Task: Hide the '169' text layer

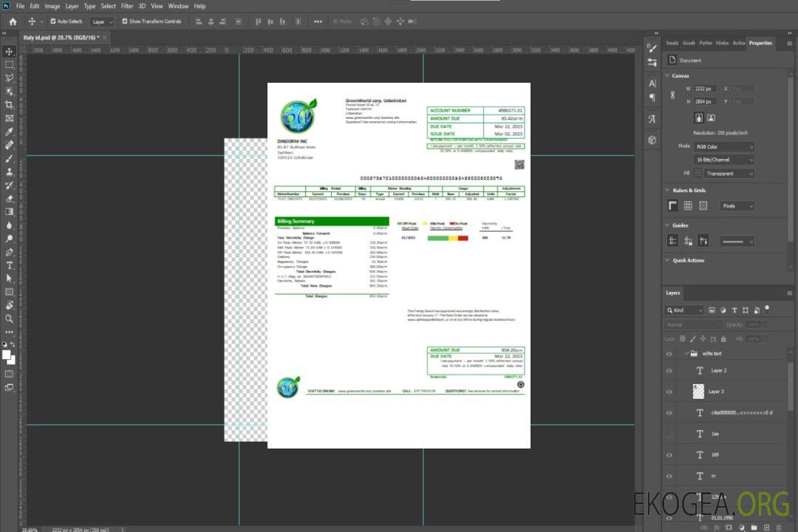Action: point(669,456)
